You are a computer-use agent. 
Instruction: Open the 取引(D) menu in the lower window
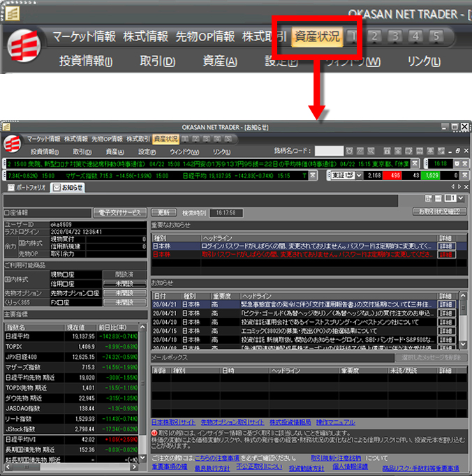82,151
